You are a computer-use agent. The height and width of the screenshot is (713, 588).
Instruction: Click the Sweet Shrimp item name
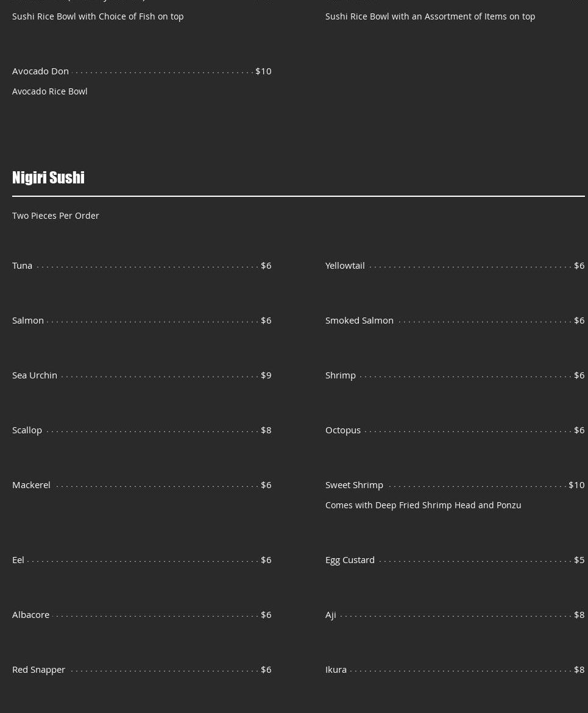pyautogui.click(x=354, y=484)
